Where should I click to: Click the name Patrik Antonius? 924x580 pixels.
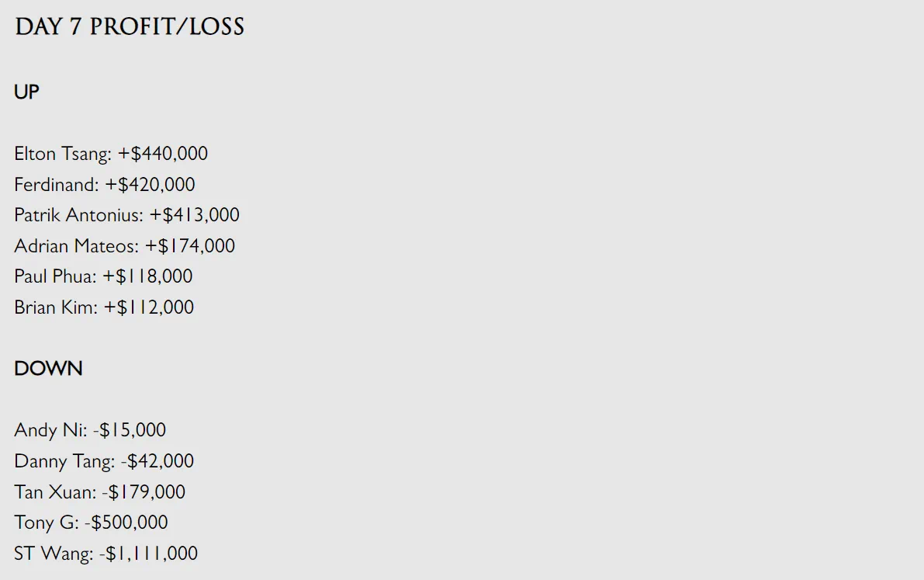[78, 215]
